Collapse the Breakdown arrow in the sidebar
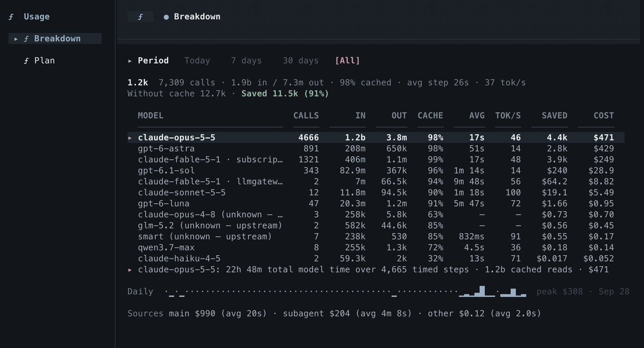Image resolution: width=644 pixels, height=348 pixels. [x=16, y=39]
